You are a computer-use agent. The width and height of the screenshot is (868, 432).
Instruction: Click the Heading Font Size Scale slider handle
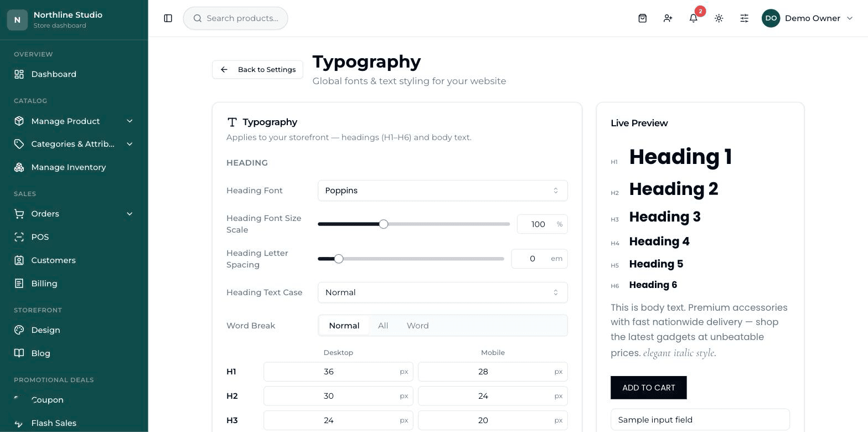pos(384,224)
